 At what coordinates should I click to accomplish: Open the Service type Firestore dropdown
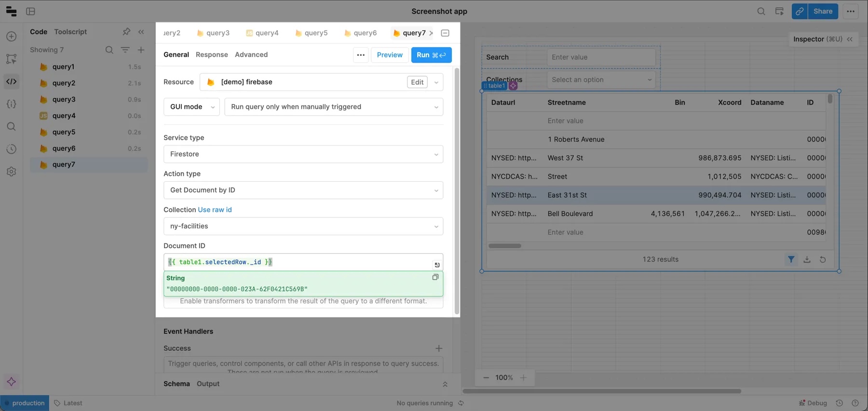[303, 154]
